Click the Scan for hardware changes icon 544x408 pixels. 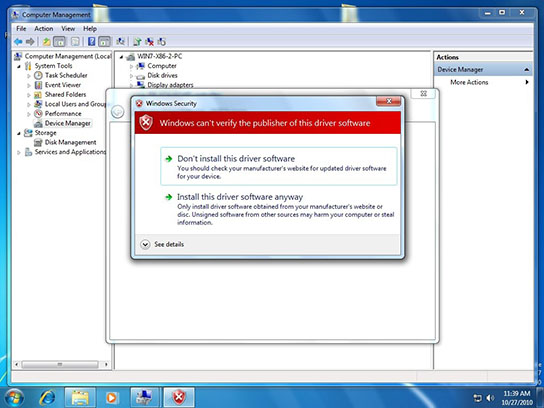(120, 42)
